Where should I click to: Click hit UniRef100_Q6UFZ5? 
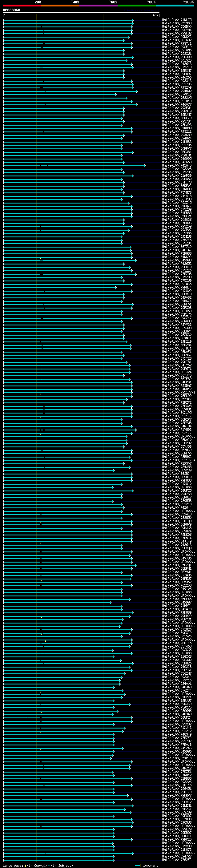pyautogui.click(x=177, y=491)
